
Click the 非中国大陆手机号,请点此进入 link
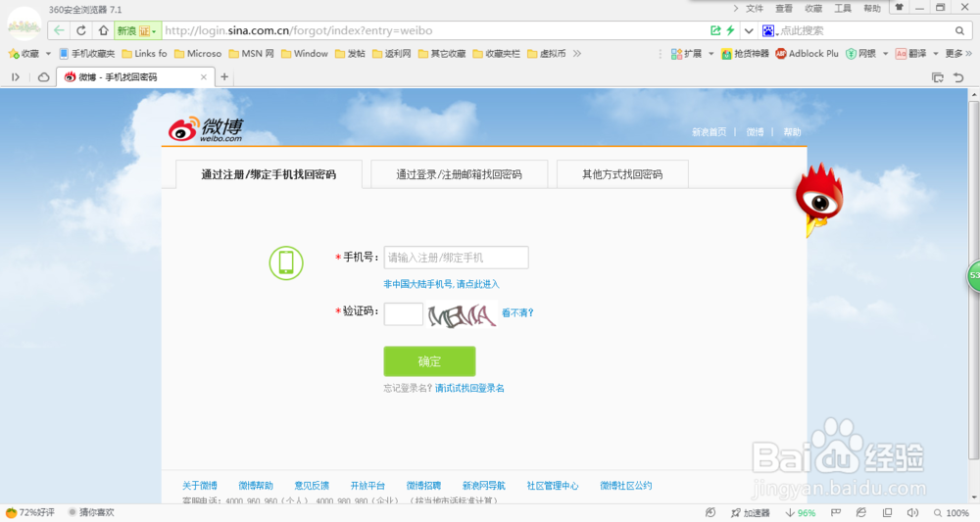[441, 284]
